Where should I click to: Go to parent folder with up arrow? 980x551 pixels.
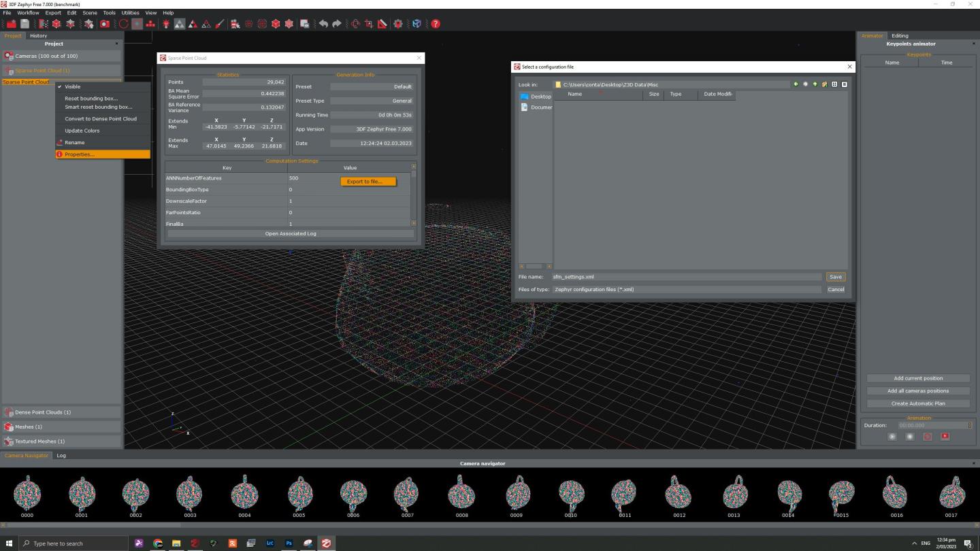[815, 84]
